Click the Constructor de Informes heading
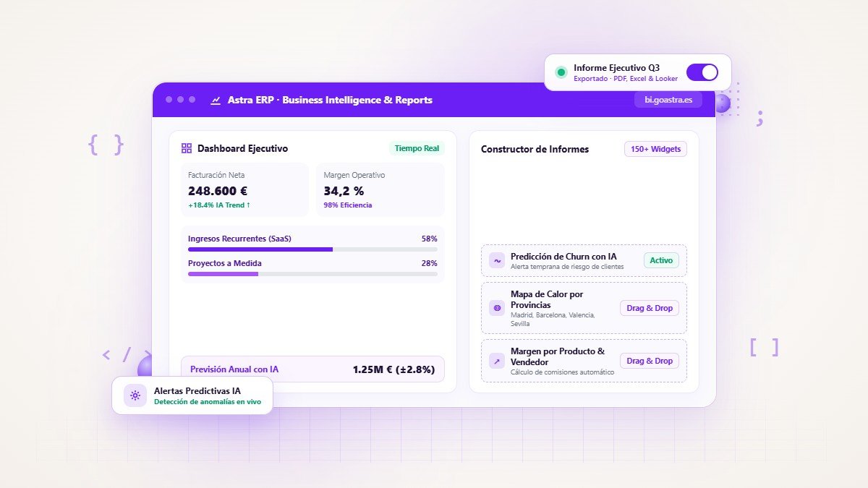 pyautogui.click(x=535, y=149)
